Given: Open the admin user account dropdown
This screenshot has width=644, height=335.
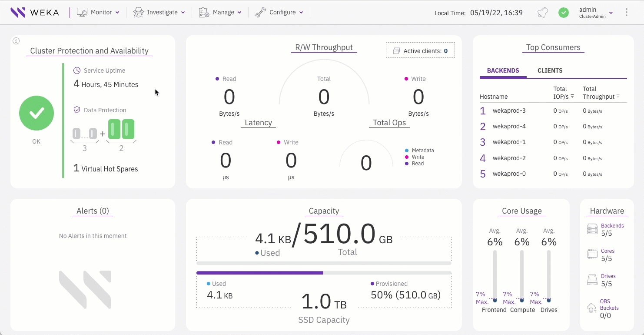Looking at the screenshot, I should coord(595,13).
